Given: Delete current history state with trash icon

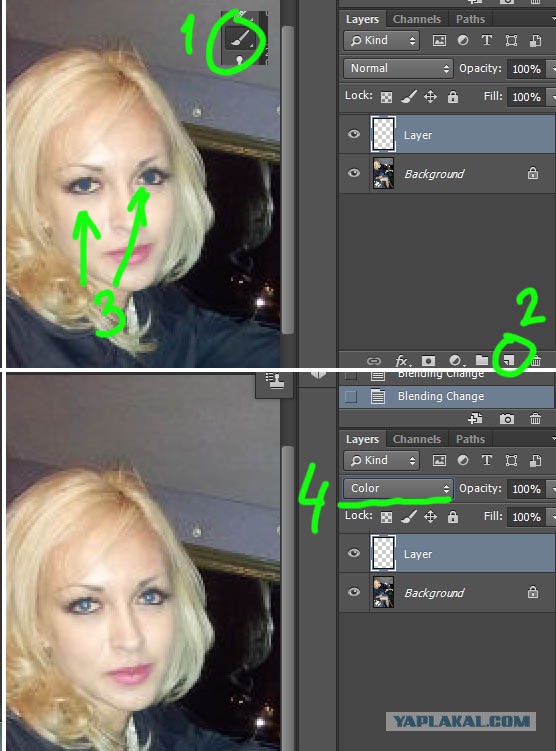Looking at the screenshot, I should 535,419.
